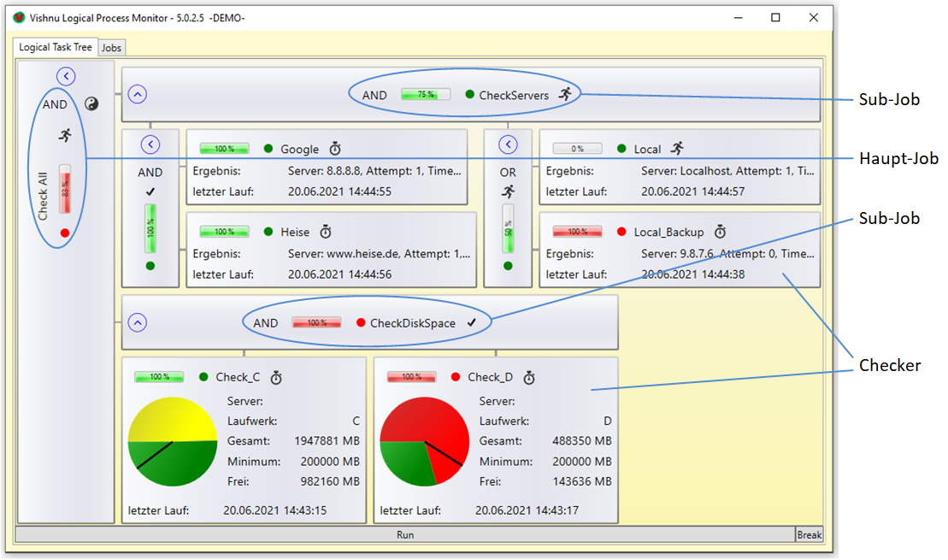Viewport: 948px width, 560px height.
Task: Click the red status dot of Local_Backup
Action: tap(621, 232)
